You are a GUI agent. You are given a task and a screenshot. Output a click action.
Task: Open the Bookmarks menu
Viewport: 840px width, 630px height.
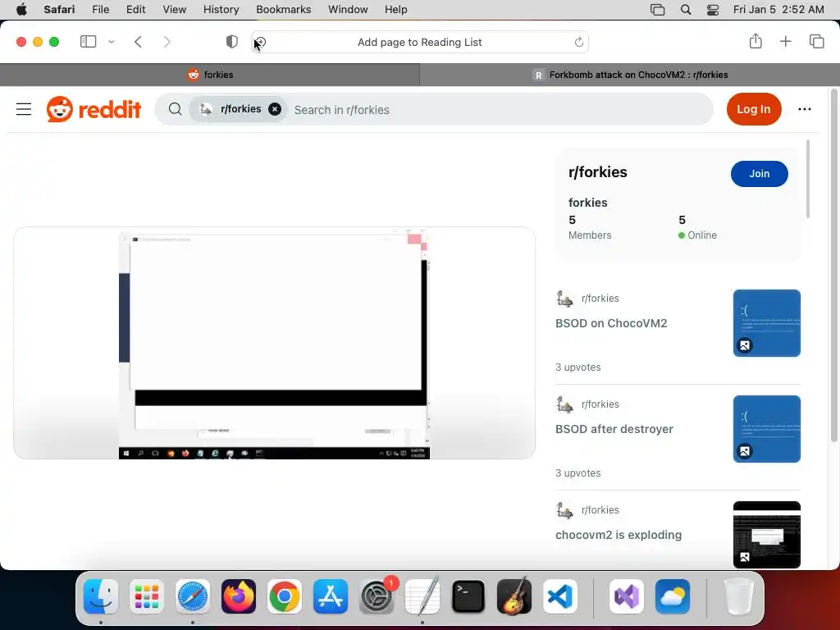click(x=283, y=10)
